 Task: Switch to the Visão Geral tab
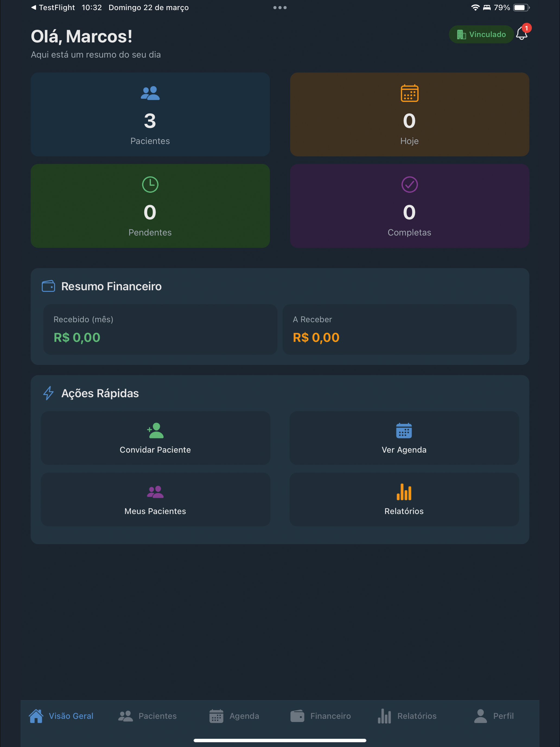click(x=61, y=716)
